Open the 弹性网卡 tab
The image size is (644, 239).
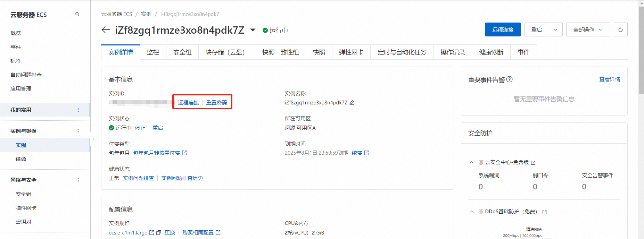[x=351, y=52]
